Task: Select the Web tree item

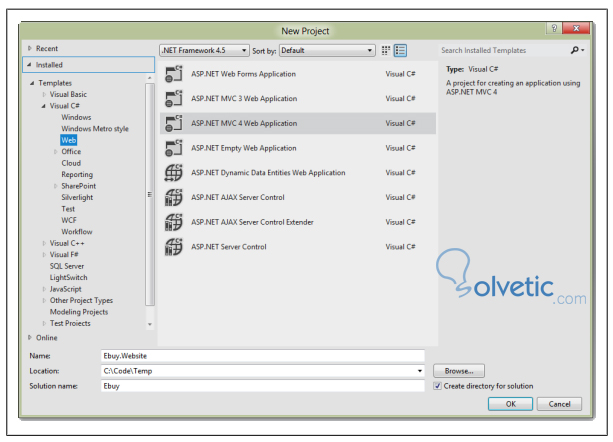Action: [69, 140]
